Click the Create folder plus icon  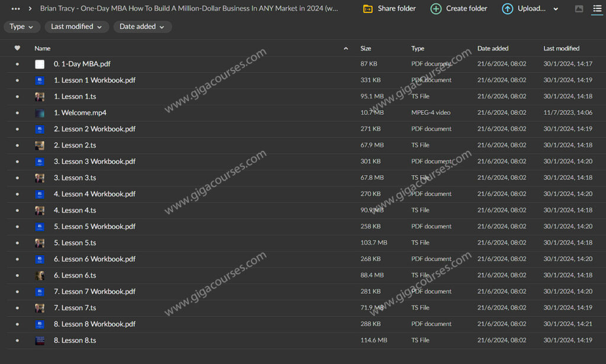(436, 9)
